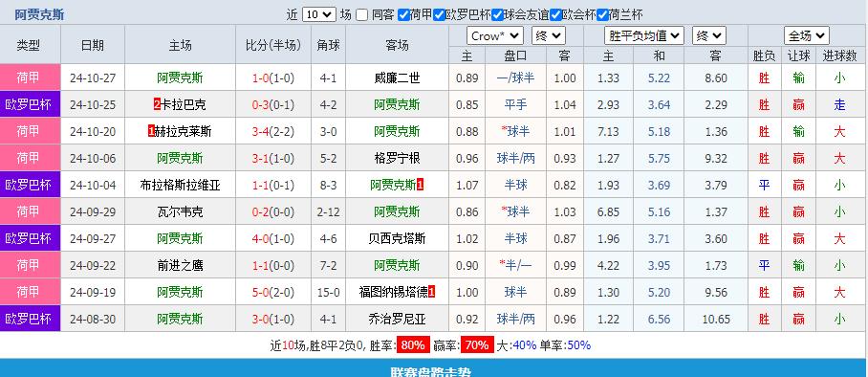Toggle the 同客 checkbox
This screenshot has width=868, height=377.
tap(361, 15)
